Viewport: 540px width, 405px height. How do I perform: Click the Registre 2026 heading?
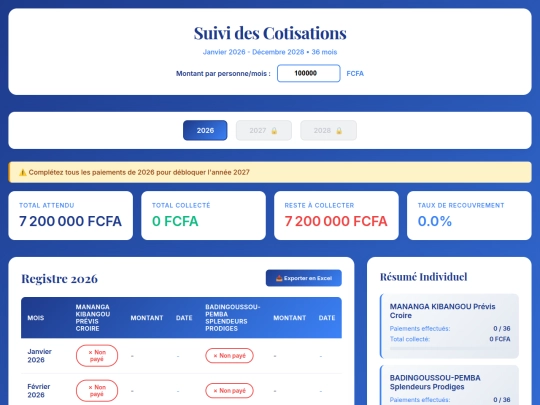[60, 278]
